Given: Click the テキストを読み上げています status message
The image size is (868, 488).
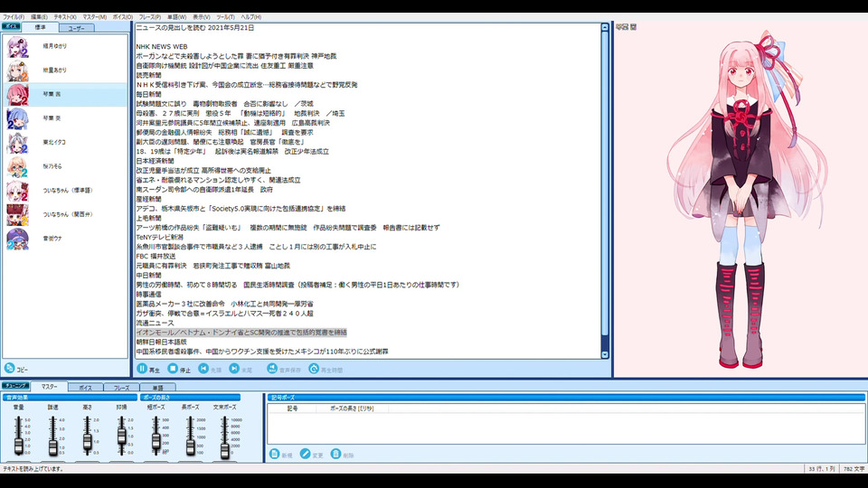Looking at the screenshot, I should coord(33,469).
